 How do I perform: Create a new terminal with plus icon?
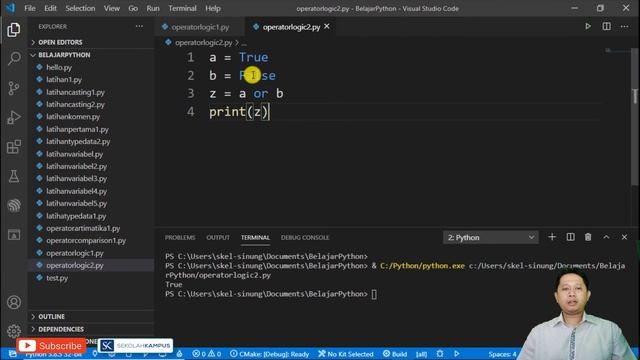[x=552, y=237]
